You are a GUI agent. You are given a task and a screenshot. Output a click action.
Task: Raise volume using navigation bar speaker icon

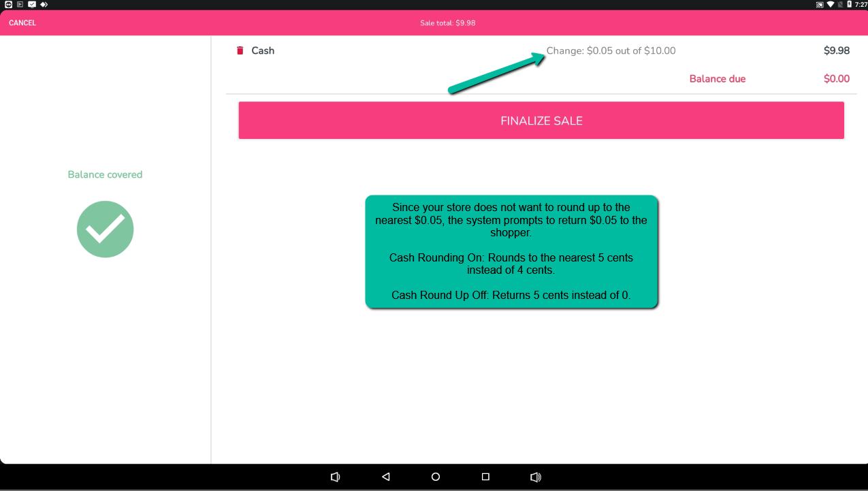536,477
